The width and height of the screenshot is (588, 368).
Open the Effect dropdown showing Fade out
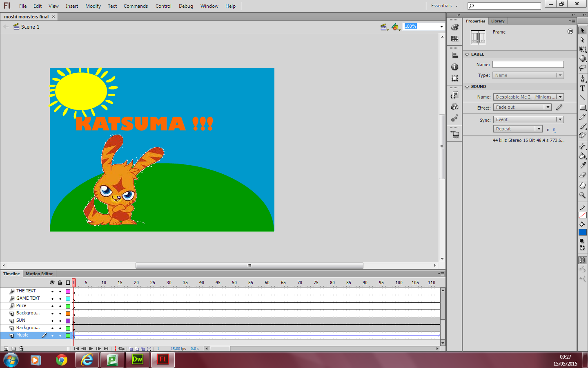522,107
